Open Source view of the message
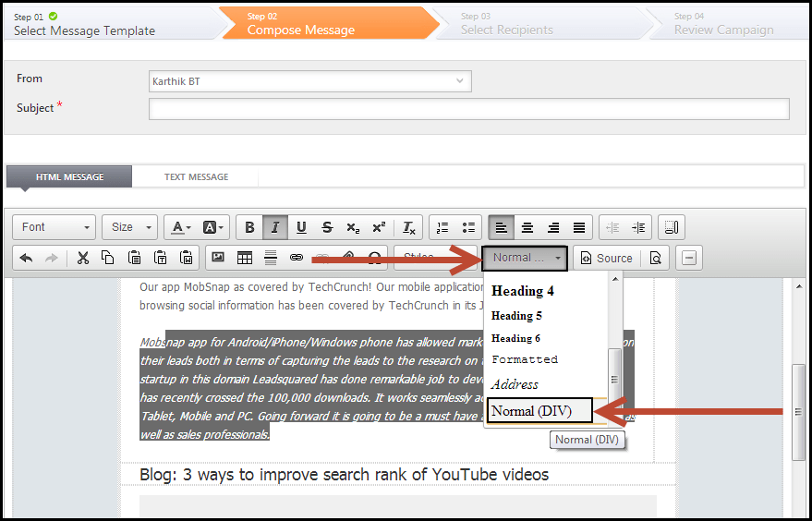 coord(606,258)
